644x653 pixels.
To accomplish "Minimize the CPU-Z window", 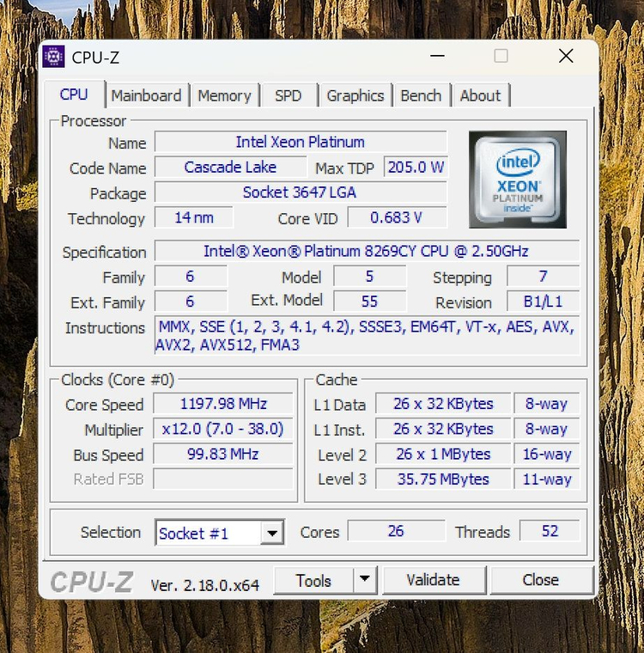I will (438, 56).
